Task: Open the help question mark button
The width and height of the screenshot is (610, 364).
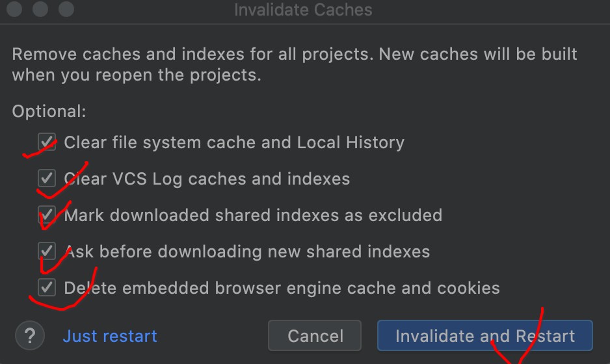Action: (x=29, y=336)
